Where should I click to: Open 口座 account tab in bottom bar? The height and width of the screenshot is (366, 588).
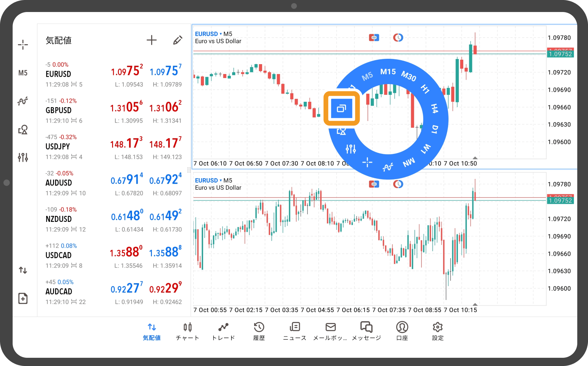(x=402, y=331)
